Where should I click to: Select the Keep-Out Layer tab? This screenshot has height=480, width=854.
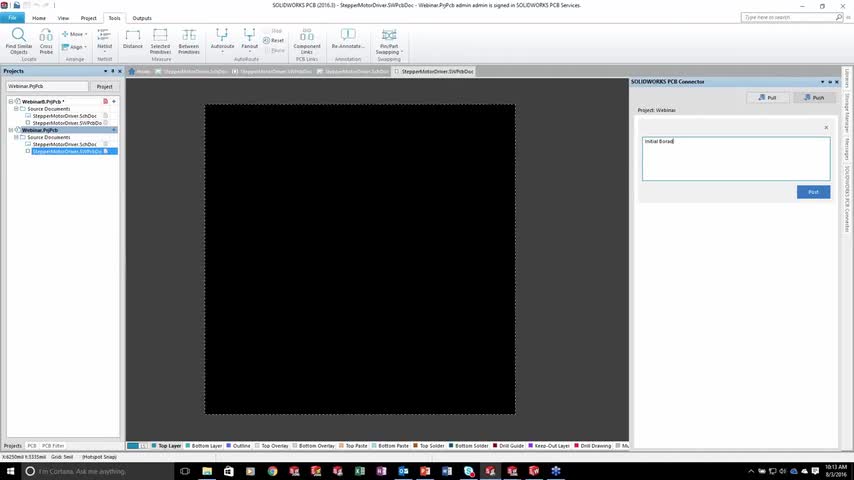pyautogui.click(x=549, y=446)
